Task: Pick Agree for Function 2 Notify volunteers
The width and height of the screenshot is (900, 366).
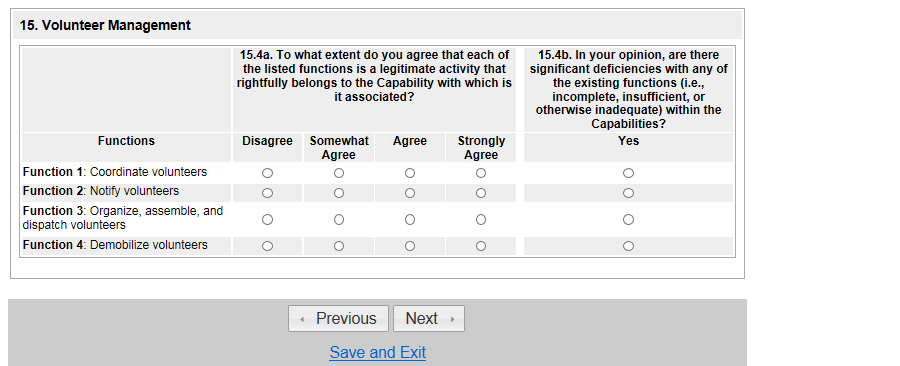Action: (x=410, y=193)
